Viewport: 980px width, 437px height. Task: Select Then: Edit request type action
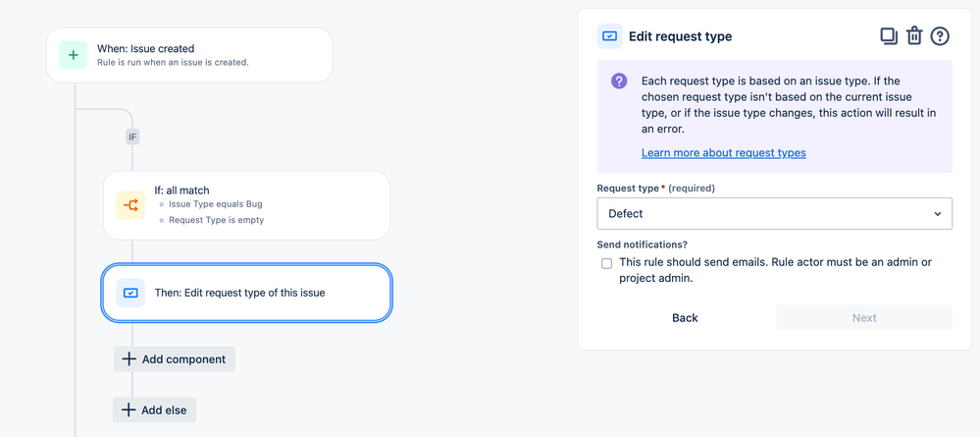[x=247, y=293]
